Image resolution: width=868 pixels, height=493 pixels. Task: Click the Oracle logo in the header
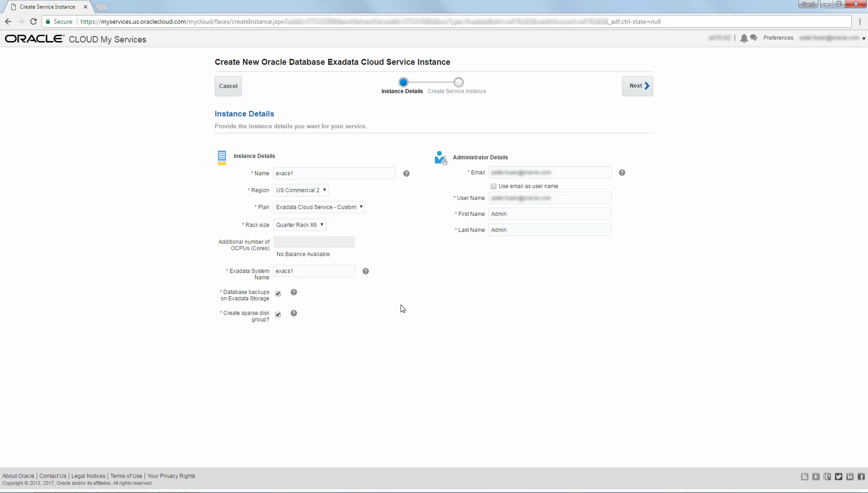[x=34, y=39]
